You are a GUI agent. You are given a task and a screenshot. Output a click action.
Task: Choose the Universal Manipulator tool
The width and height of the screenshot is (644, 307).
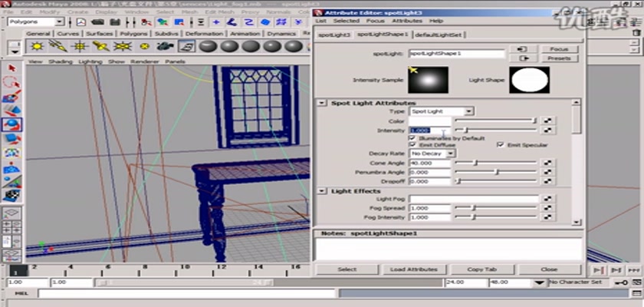12,153
